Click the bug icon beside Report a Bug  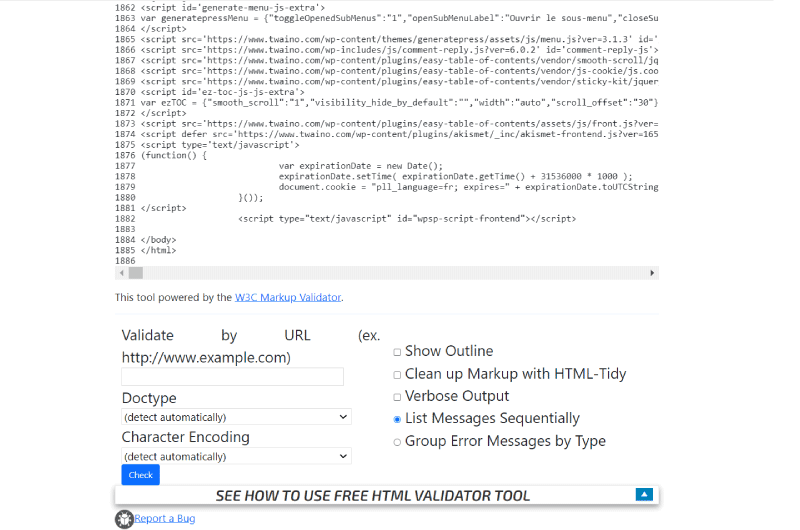point(124,519)
